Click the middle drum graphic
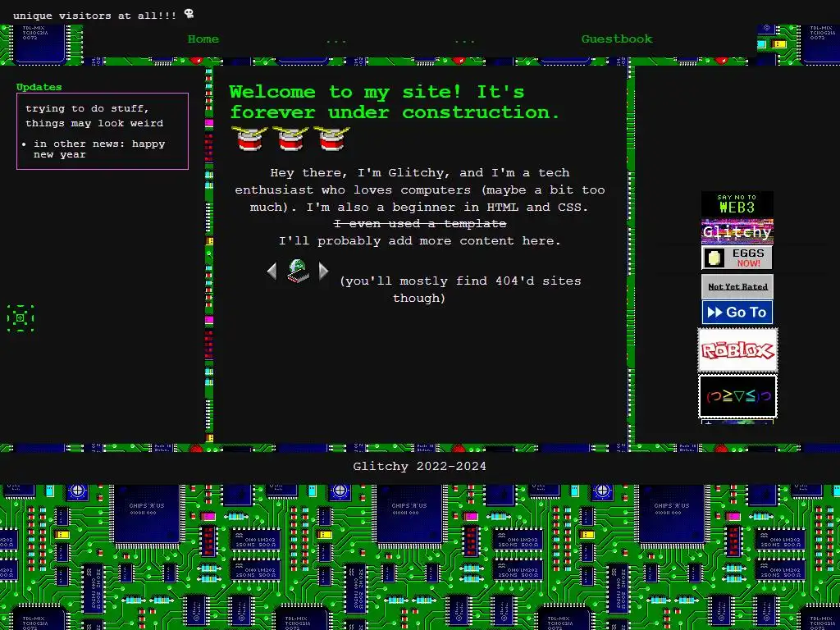This screenshot has height=630, width=840. coord(290,139)
